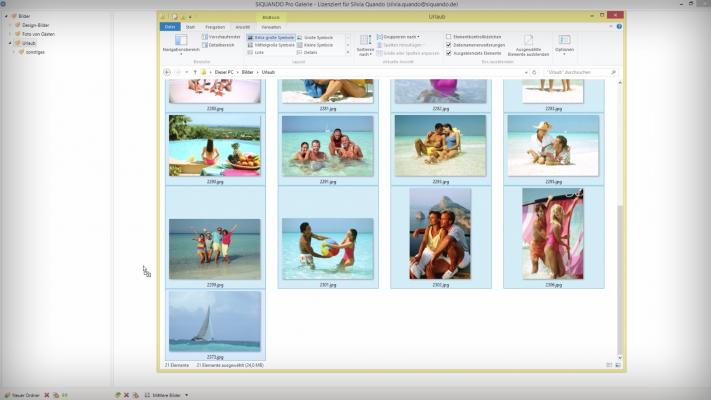Uncheck the Ausgeblendete Elemente checkbox
This screenshot has width=711, height=400.
coord(448,52)
